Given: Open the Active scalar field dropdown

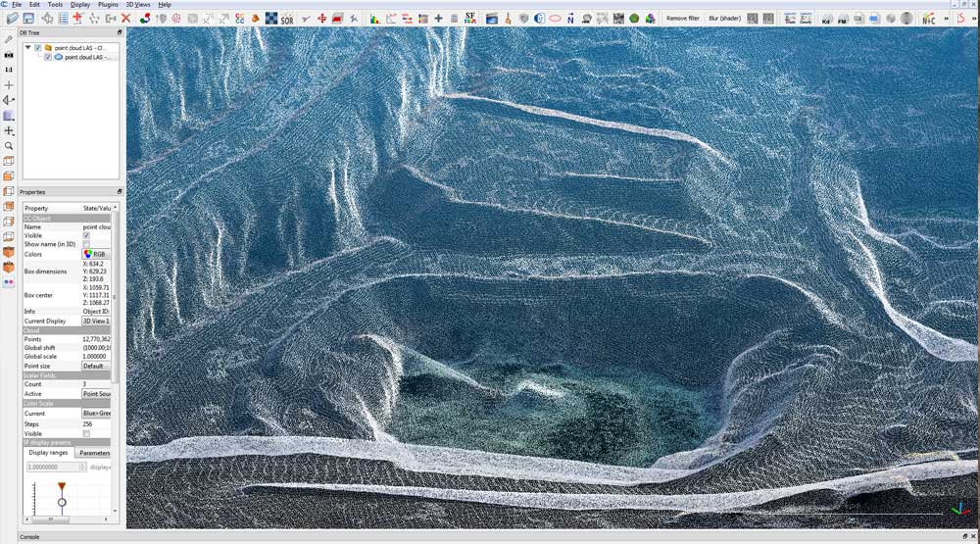Looking at the screenshot, I should pos(96,394).
